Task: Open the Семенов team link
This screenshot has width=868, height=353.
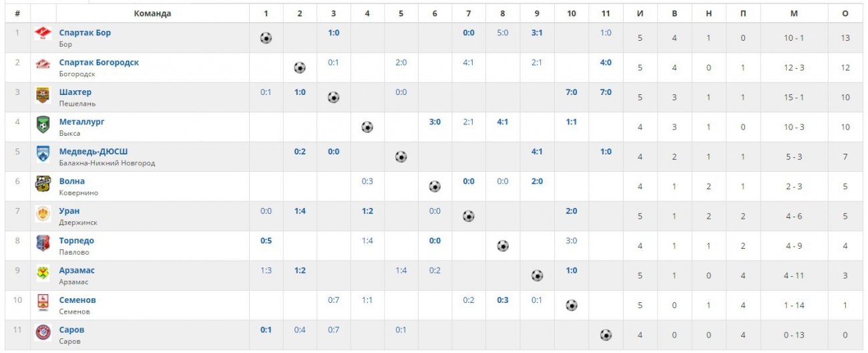Action: click(77, 300)
